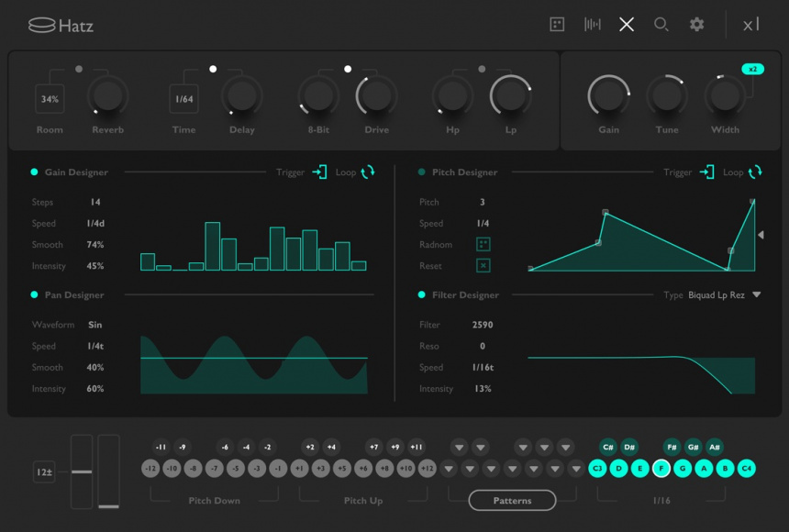Click the Pitch Designer Trigger icon
Viewport: 789px width, 532px height.
tap(706, 172)
